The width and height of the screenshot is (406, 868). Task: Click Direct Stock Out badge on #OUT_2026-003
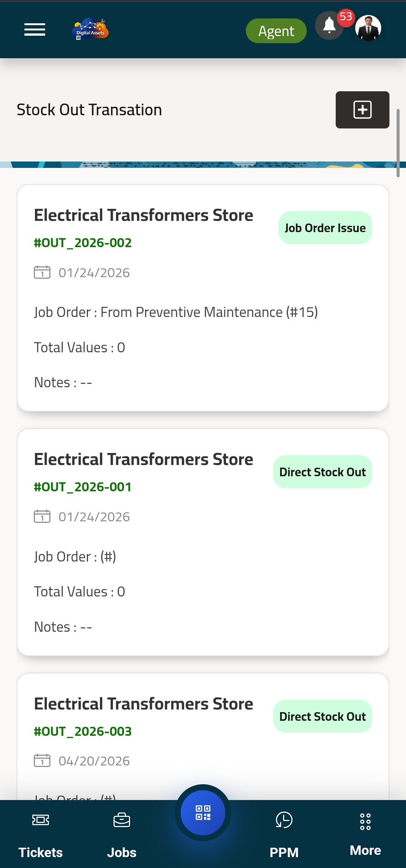pos(323,716)
